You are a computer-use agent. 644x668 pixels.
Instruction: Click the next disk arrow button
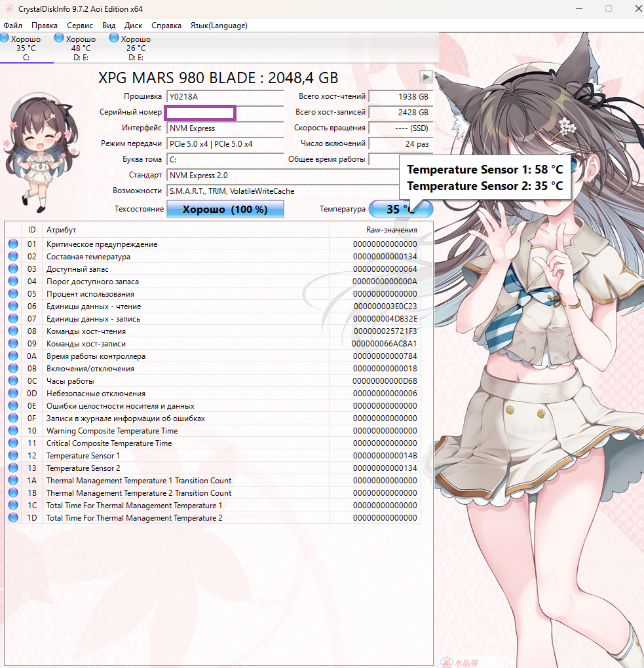coord(426,77)
